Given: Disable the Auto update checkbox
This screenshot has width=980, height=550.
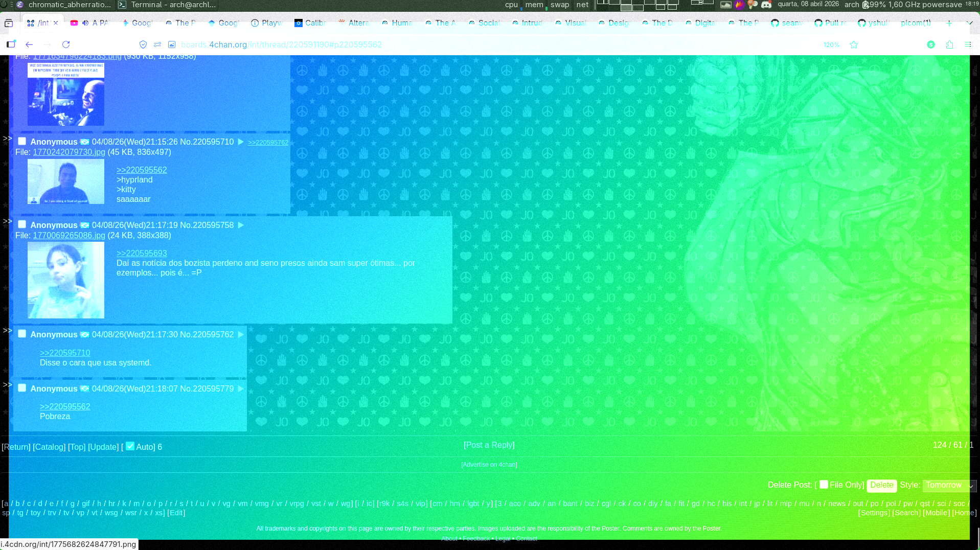Looking at the screenshot, I should click(130, 446).
